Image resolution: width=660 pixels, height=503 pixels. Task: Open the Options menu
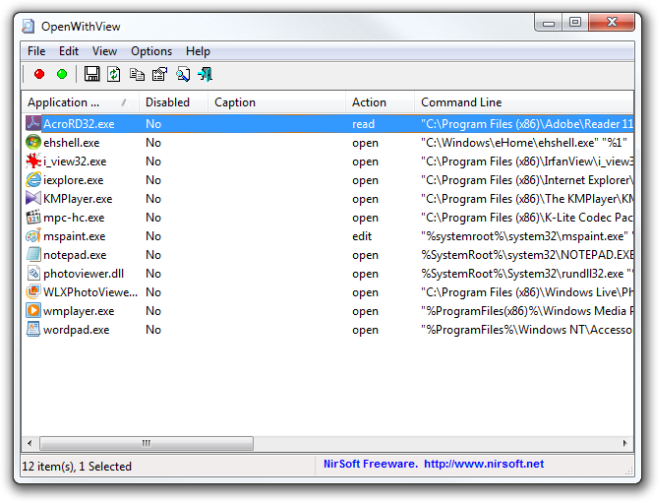[x=151, y=51]
